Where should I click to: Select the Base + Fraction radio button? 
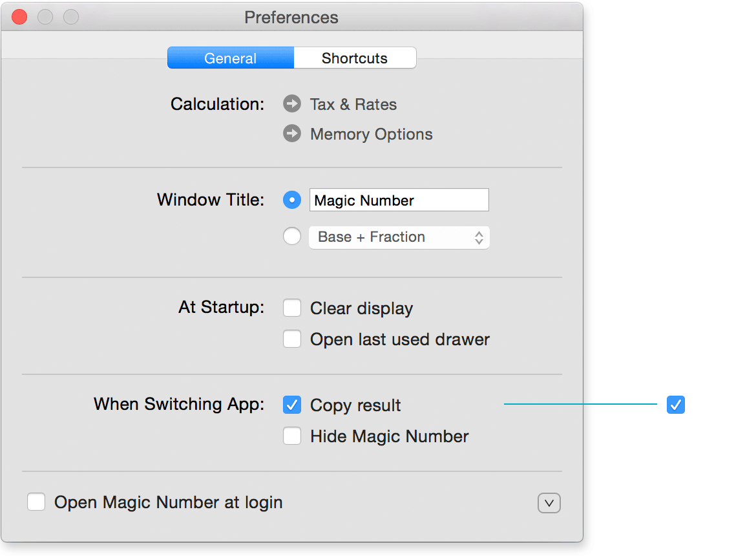click(291, 236)
